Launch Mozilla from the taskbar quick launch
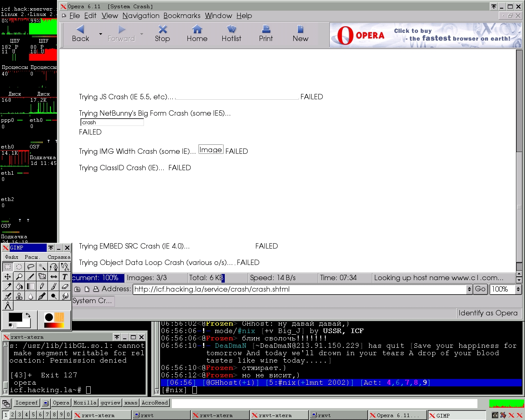Image resolution: width=525 pixels, height=420 pixels. (85, 403)
